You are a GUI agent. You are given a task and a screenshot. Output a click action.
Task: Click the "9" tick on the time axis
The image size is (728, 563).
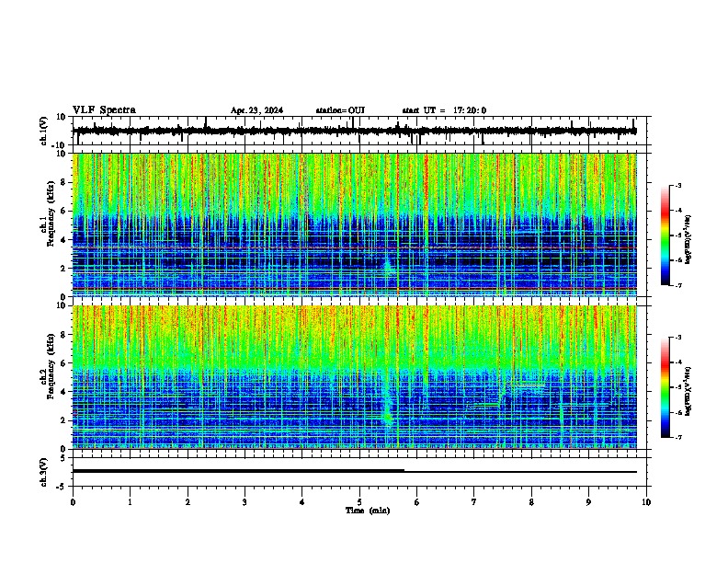tap(588, 502)
